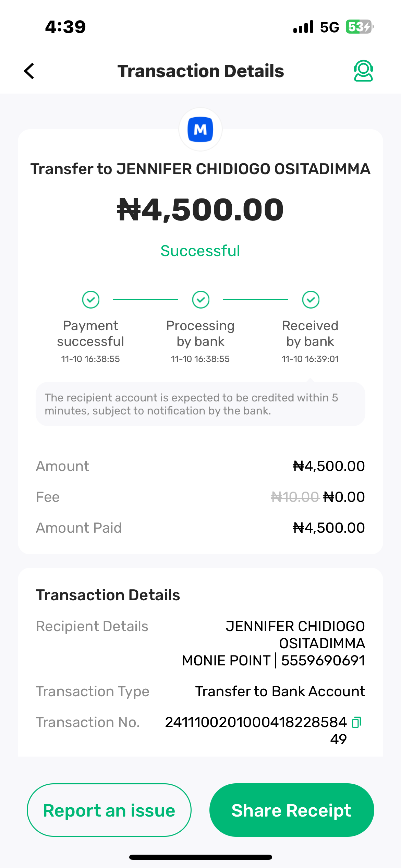Copy the transaction number with copy icon

click(356, 722)
